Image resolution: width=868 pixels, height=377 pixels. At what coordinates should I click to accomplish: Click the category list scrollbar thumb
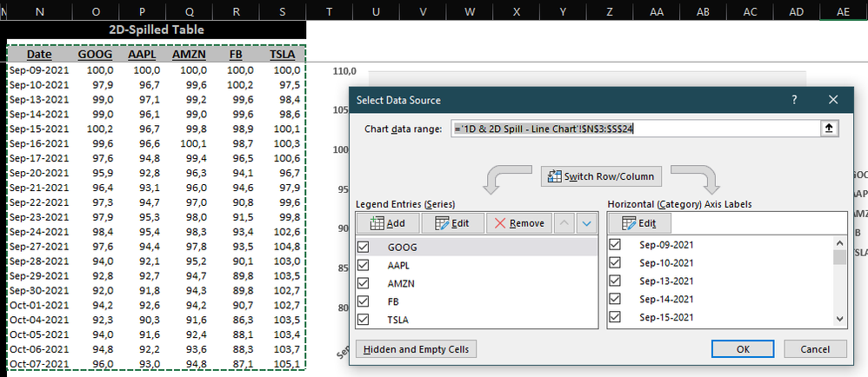pyautogui.click(x=840, y=258)
